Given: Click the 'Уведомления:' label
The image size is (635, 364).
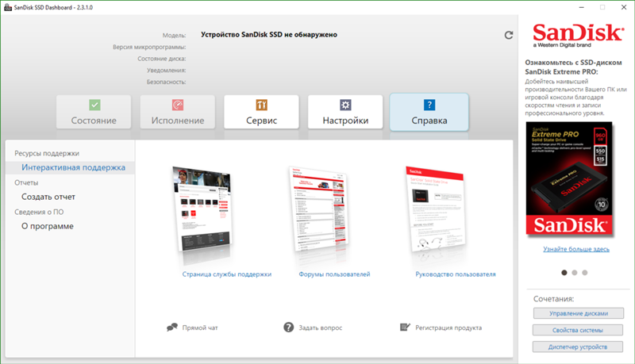Looking at the screenshot, I should click(167, 71).
